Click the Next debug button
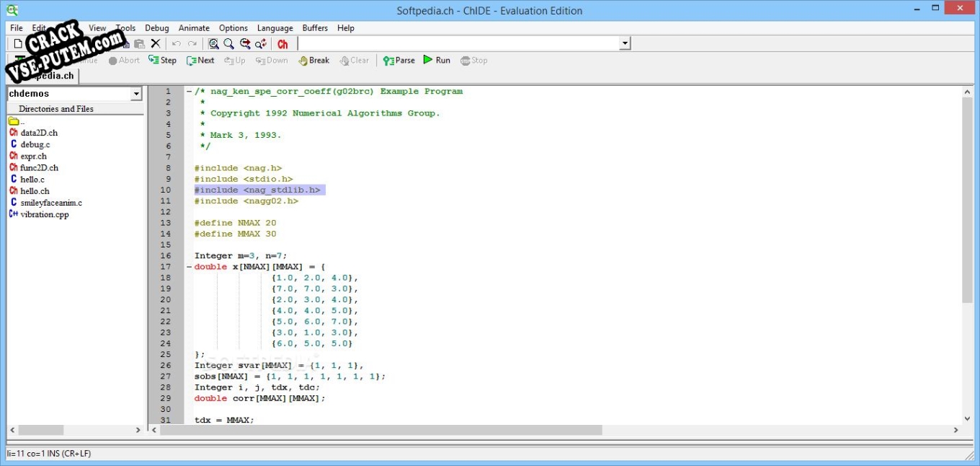Viewport: 980px width, 466px height. click(x=200, y=61)
